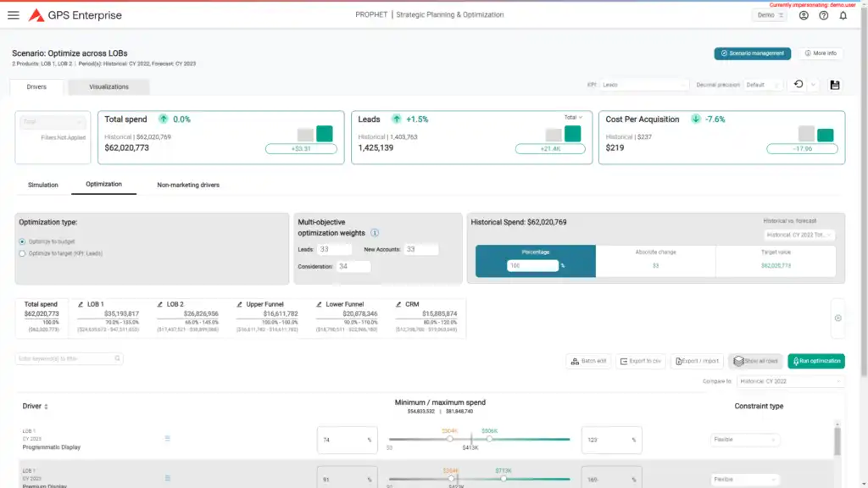The width and height of the screenshot is (868, 488).
Task: Click the undo/reset history icon
Action: 798,85
